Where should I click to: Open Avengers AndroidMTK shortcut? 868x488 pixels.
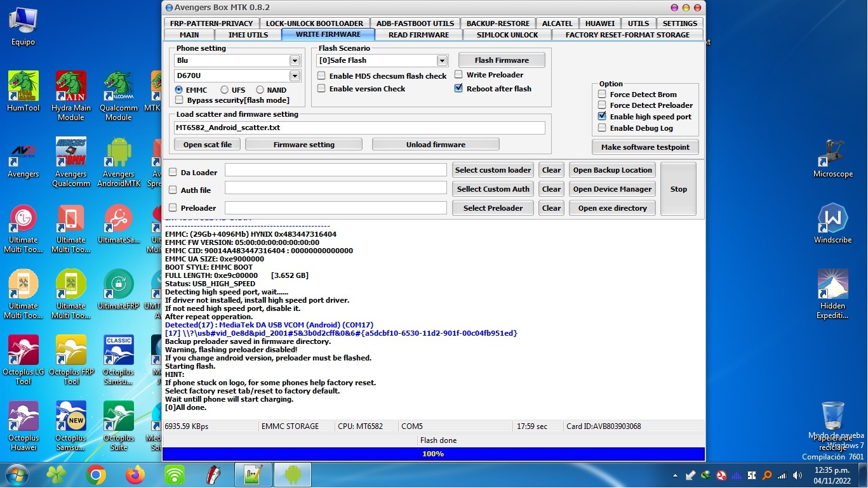119,162
